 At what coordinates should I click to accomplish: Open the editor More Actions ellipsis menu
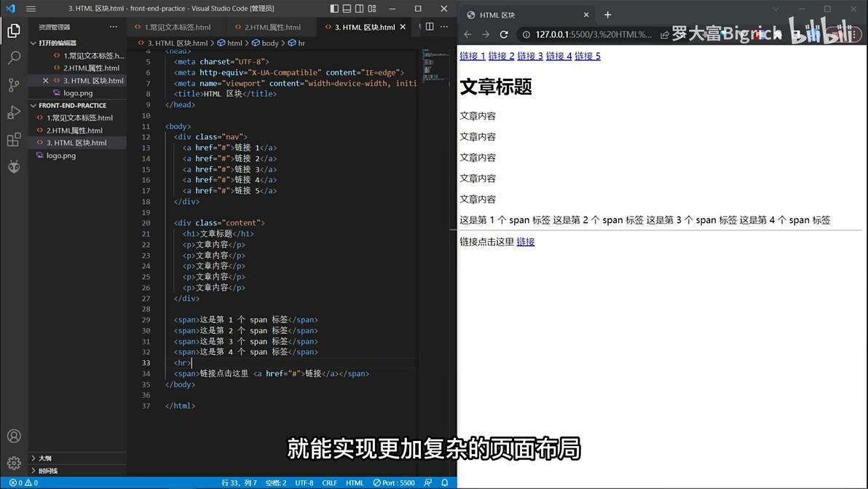pyautogui.click(x=444, y=26)
